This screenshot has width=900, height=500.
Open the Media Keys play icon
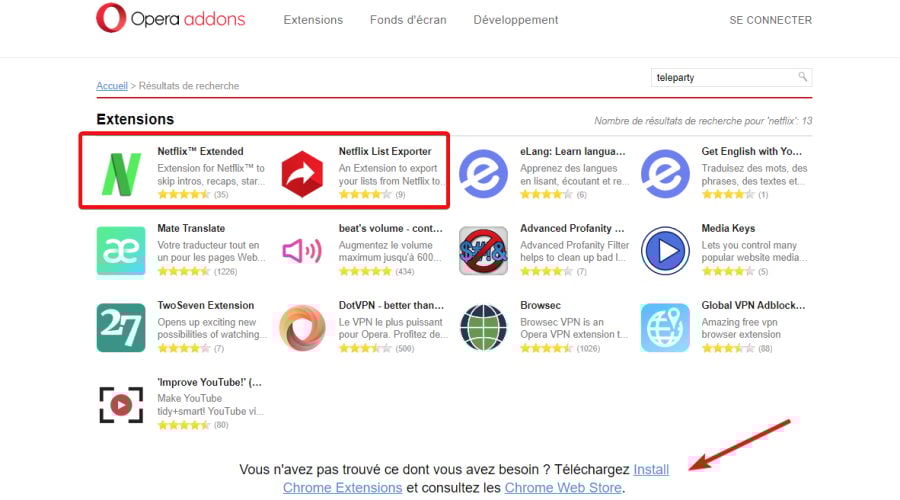pyautogui.click(x=665, y=251)
